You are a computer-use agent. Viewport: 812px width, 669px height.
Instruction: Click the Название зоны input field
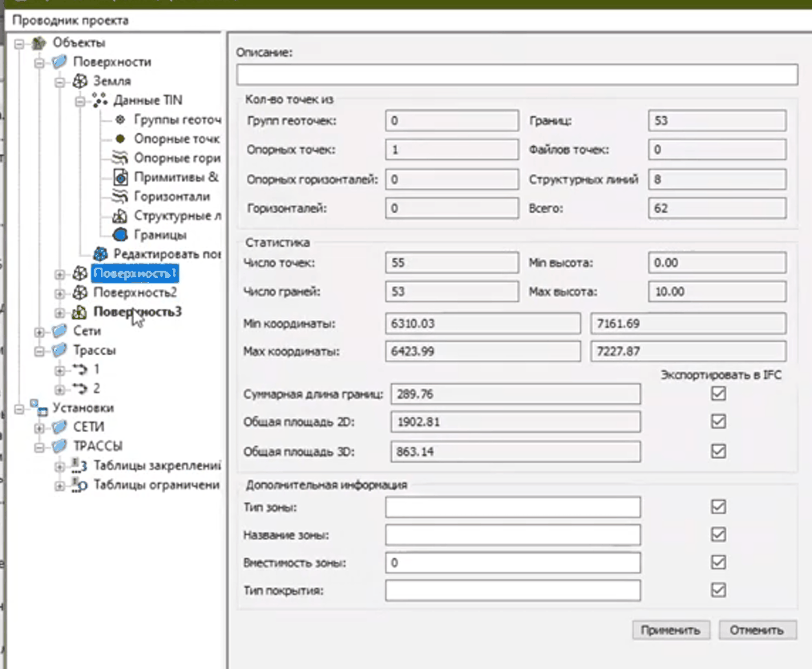(x=512, y=534)
